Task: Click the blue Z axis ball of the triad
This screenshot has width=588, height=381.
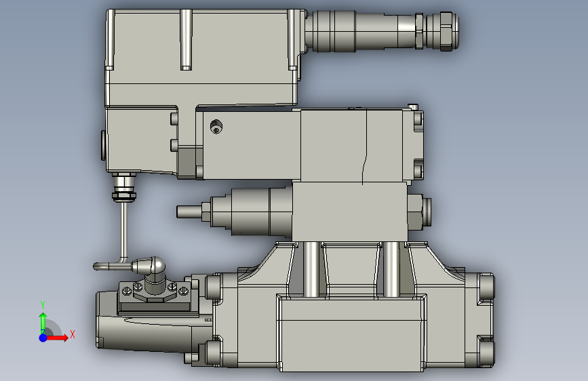Action: point(43,338)
